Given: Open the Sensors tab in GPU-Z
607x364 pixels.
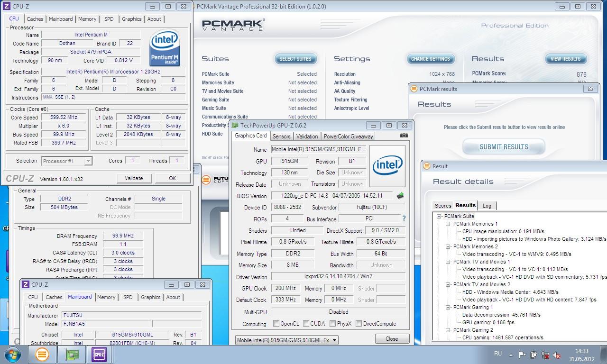Looking at the screenshot, I should (281, 136).
